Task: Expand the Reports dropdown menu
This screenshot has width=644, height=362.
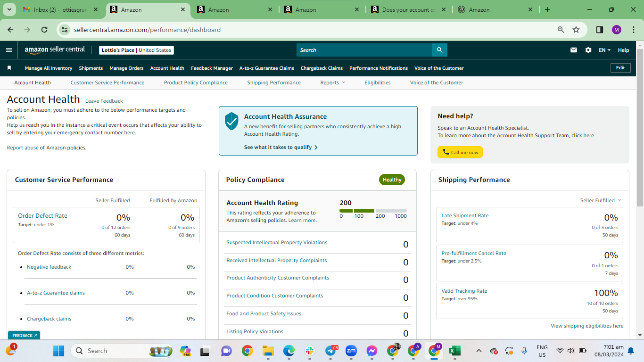Action: click(x=333, y=82)
